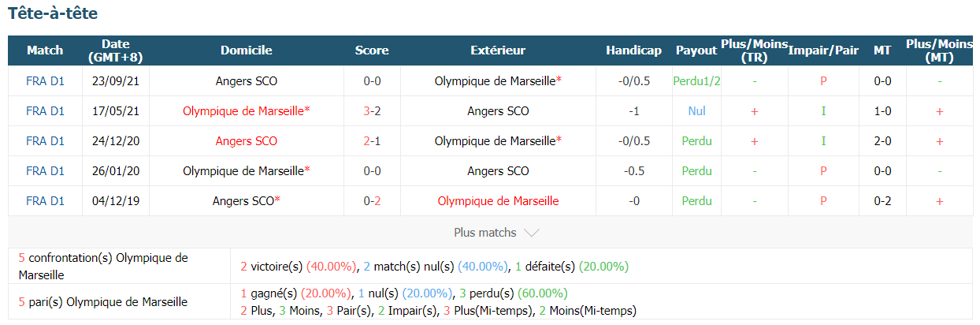The height and width of the screenshot is (325, 980).
Task: Select red Olympique de Marseille home team 17/05/21
Action: coord(246,110)
